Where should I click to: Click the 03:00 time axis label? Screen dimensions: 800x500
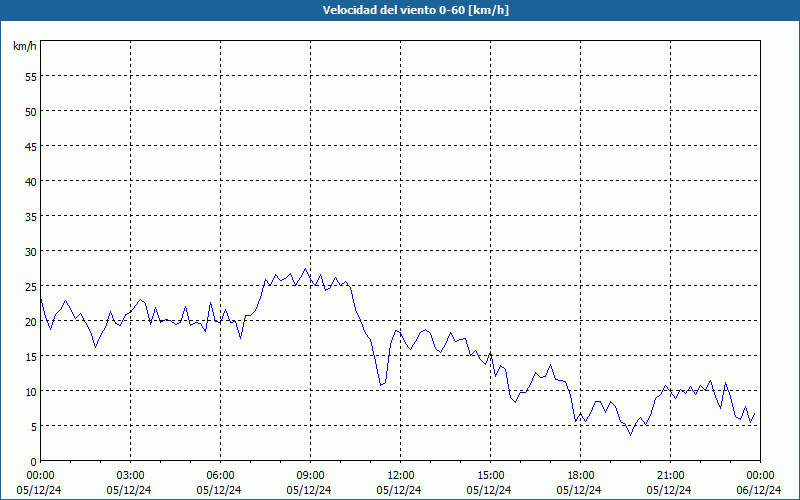(x=131, y=476)
